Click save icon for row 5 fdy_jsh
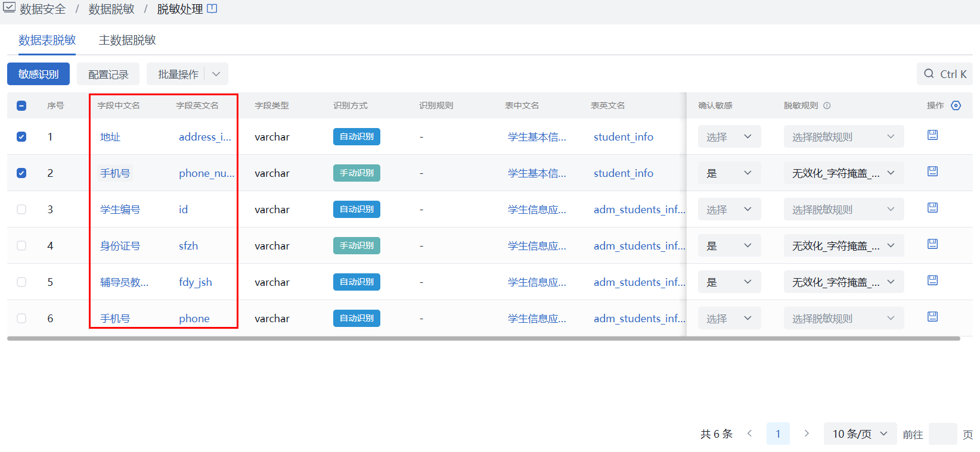The image size is (980, 452). [x=933, y=280]
